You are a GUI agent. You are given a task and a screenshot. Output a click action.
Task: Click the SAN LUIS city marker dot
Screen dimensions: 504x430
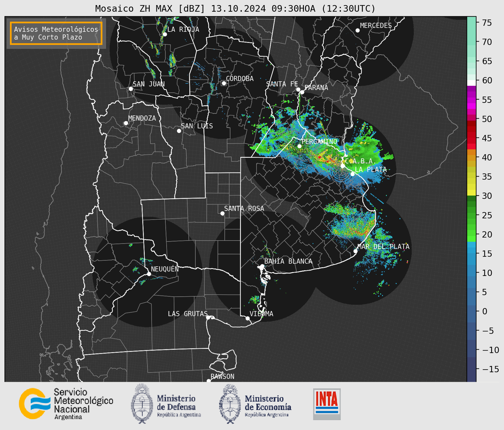tap(179, 131)
